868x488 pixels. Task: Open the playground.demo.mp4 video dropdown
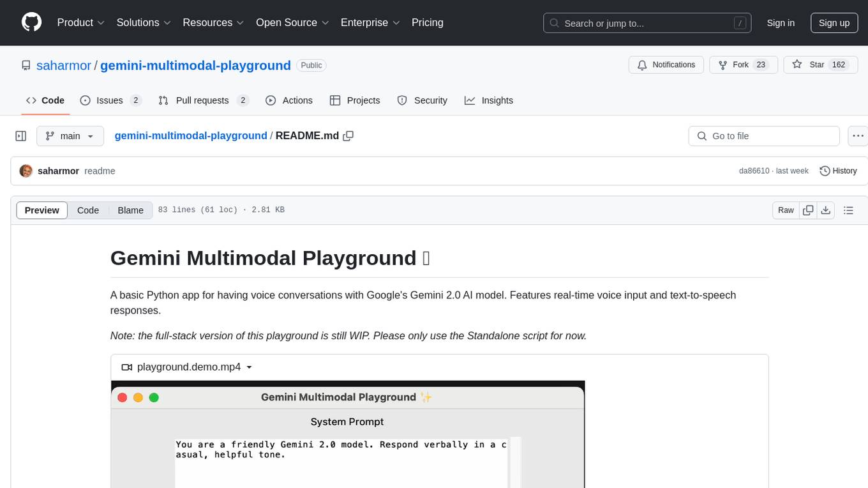coord(187,367)
